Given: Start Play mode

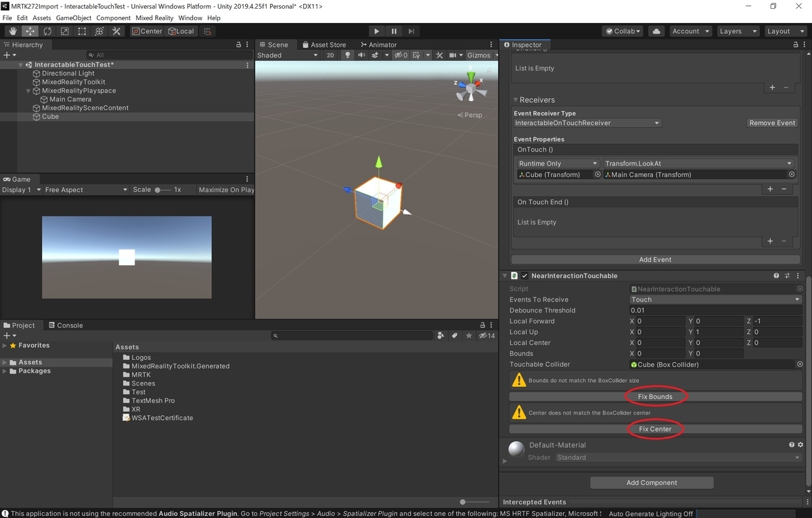Looking at the screenshot, I should (377, 31).
